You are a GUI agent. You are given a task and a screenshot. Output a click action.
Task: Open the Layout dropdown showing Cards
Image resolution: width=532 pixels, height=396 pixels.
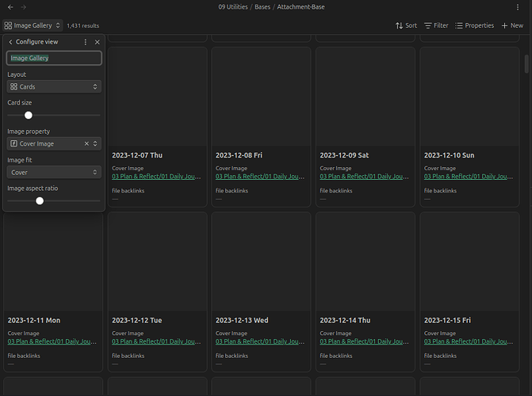[54, 86]
